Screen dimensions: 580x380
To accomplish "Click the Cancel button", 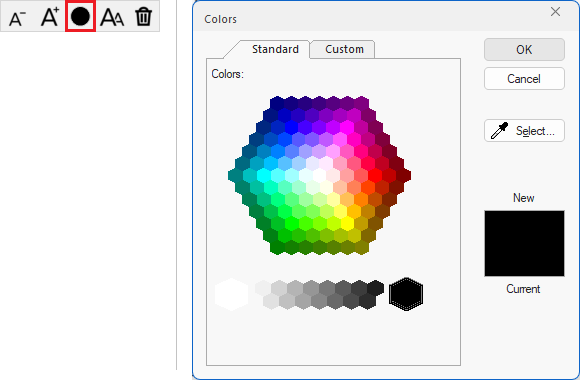I will [x=524, y=78].
